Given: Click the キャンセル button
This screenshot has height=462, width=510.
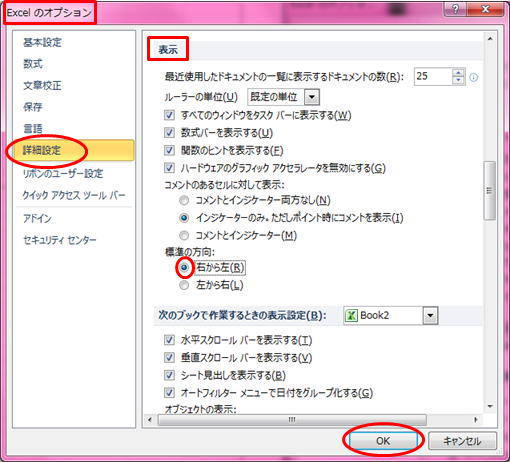Looking at the screenshot, I should click(x=462, y=441).
